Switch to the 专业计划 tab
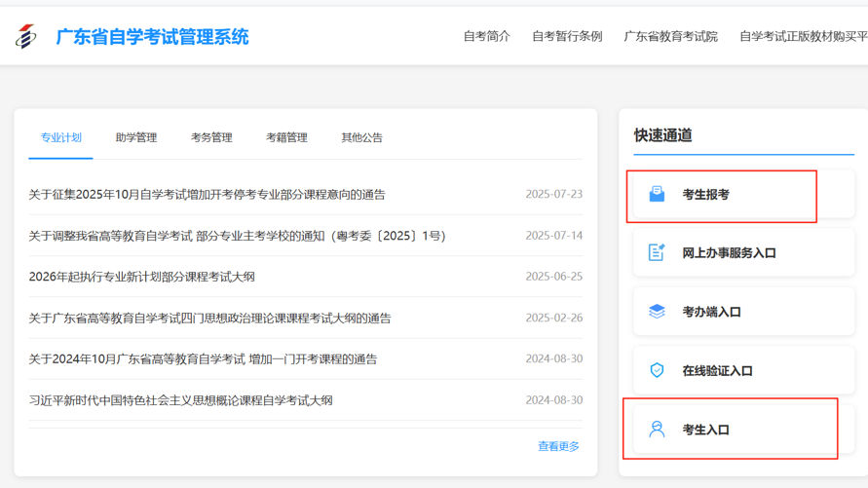This screenshot has width=868, height=488. click(61, 137)
